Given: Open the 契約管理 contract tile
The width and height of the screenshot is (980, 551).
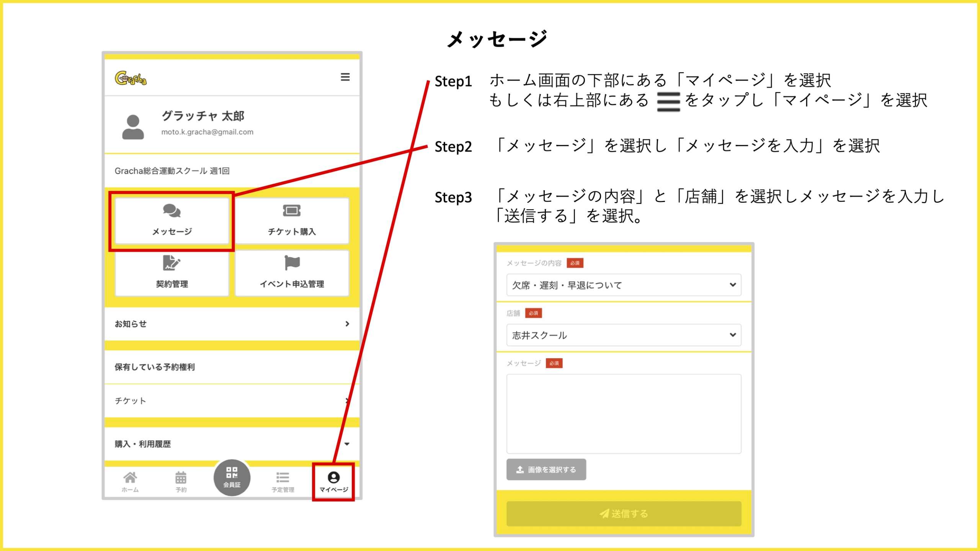Looking at the screenshot, I should click(172, 273).
